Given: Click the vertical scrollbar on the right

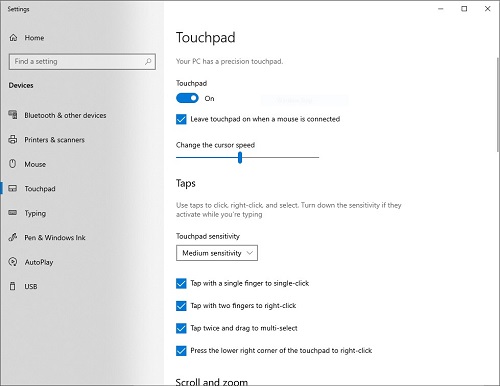Looking at the screenshot, I should coord(498,104).
